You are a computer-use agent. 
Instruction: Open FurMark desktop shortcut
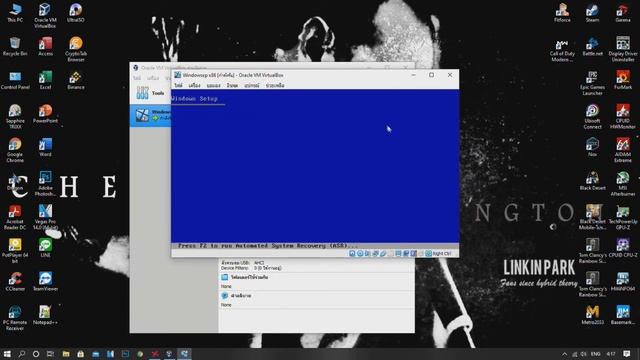click(623, 80)
